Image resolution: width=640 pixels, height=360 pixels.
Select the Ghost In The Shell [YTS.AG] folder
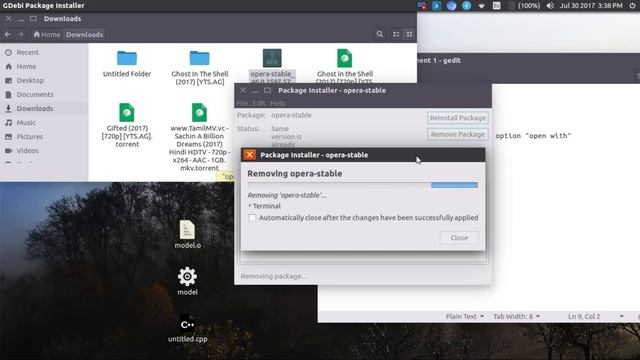(x=200, y=68)
